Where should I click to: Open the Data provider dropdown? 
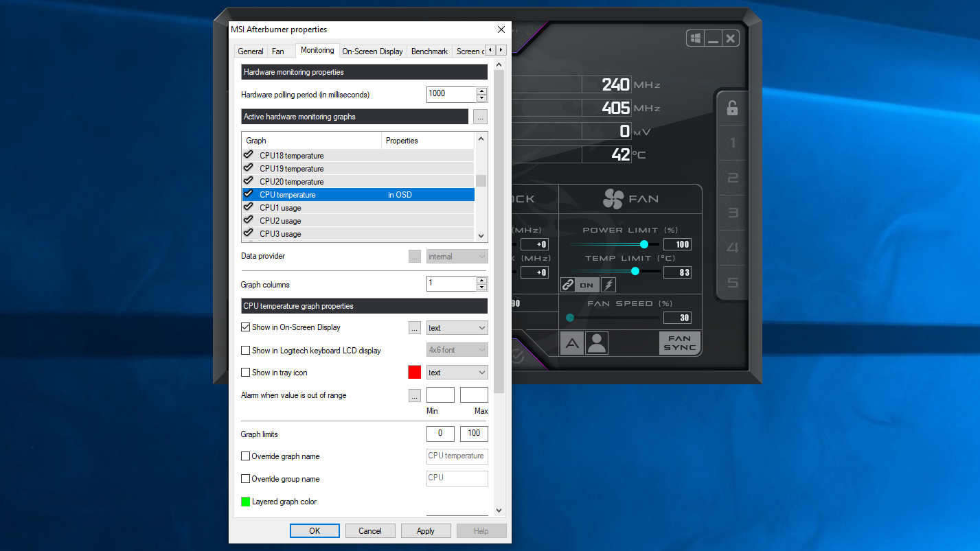click(457, 256)
